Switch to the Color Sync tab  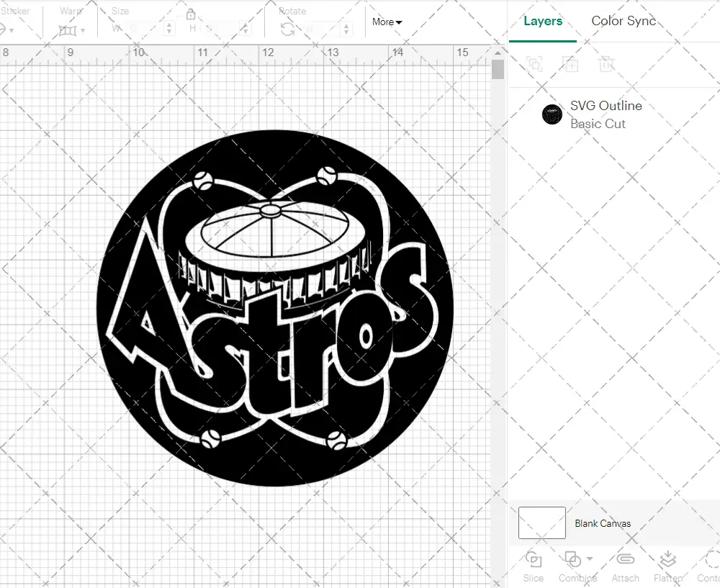(x=624, y=21)
